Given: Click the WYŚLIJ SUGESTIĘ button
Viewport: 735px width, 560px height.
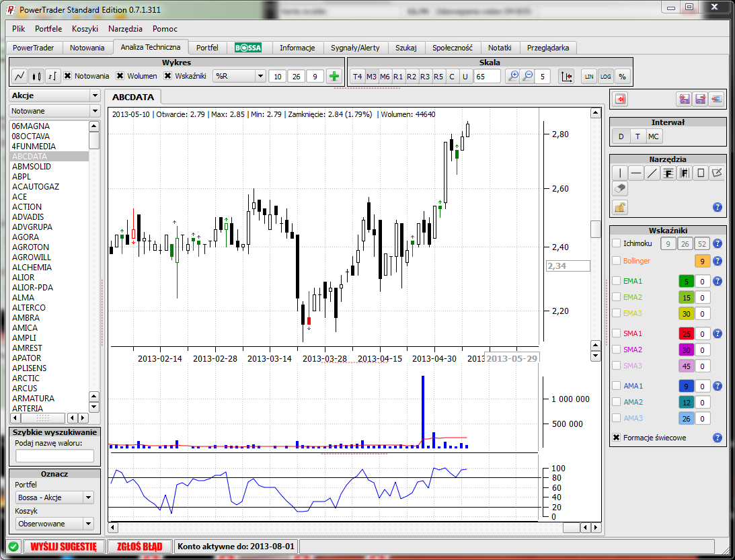Looking at the screenshot, I should coord(64,547).
